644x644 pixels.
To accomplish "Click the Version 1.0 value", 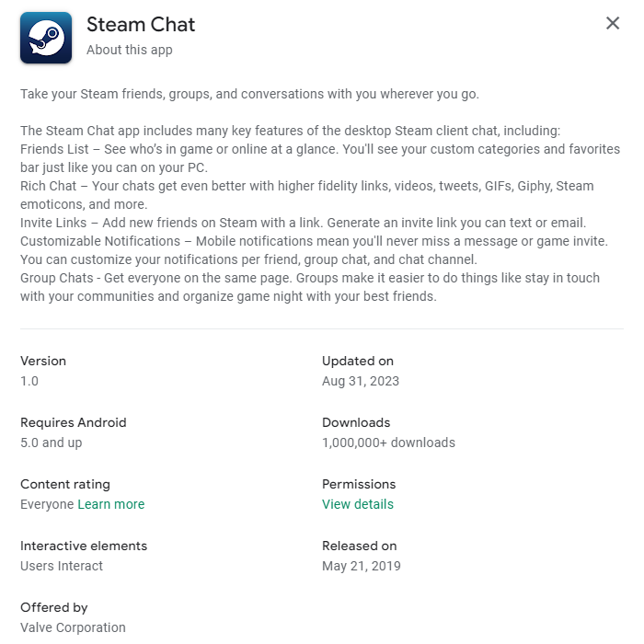I will point(29,381).
